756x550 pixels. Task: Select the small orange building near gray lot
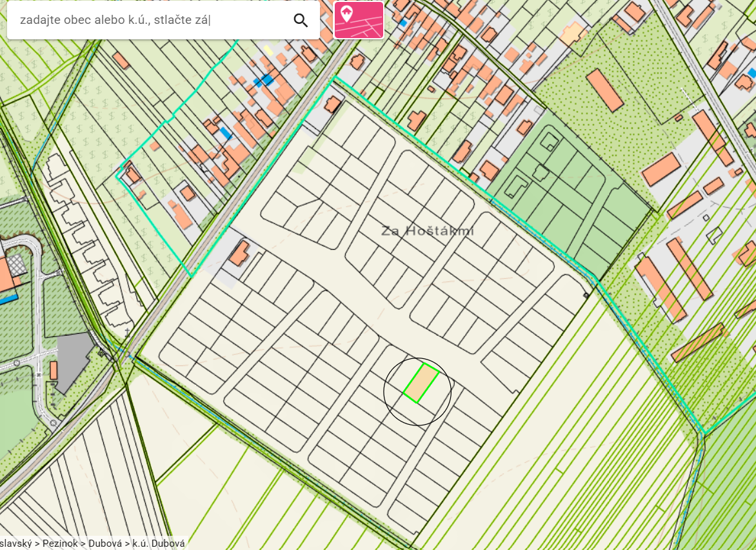(54, 371)
